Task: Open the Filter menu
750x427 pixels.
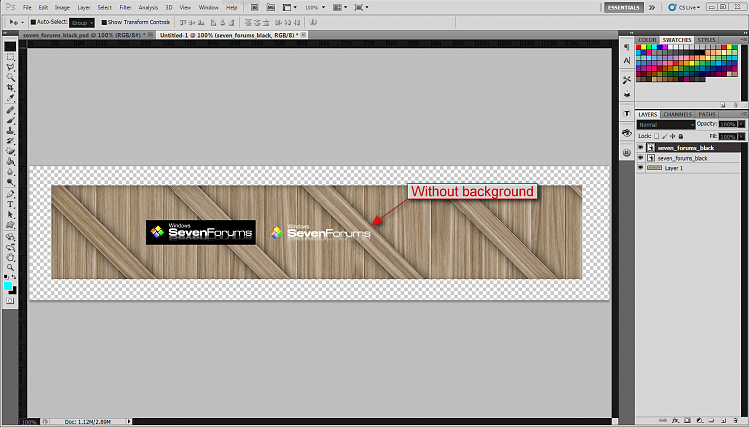Action: [125, 8]
